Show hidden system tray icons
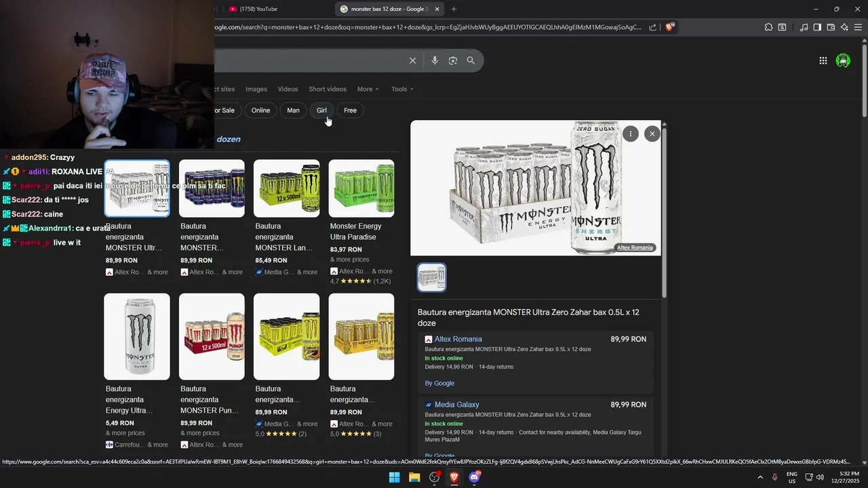Viewport: 868px width, 488px height. click(x=759, y=477)
